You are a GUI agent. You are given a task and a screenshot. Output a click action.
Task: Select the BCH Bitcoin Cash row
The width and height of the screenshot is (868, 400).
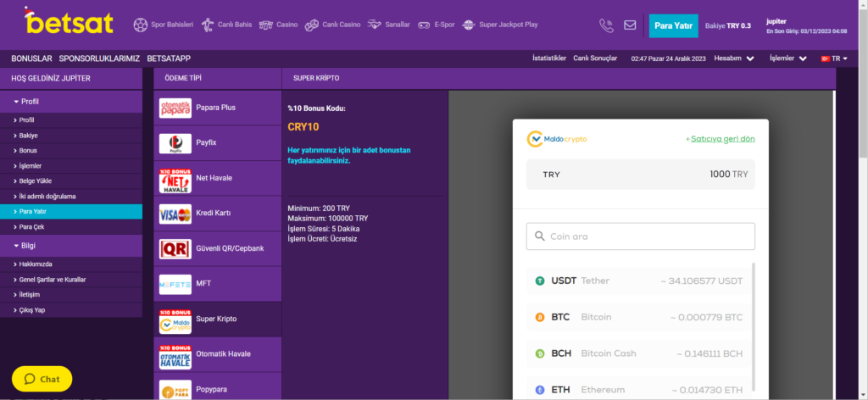point(639,353)
